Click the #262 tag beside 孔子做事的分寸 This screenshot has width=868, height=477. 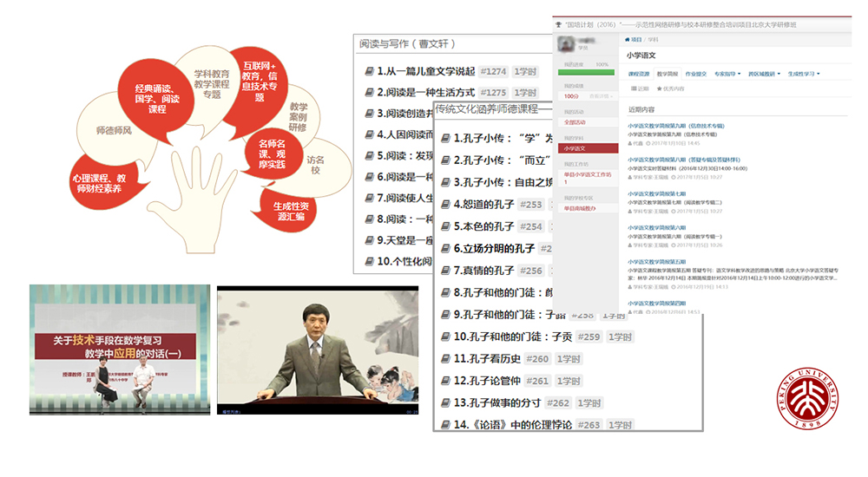[558, 403]
